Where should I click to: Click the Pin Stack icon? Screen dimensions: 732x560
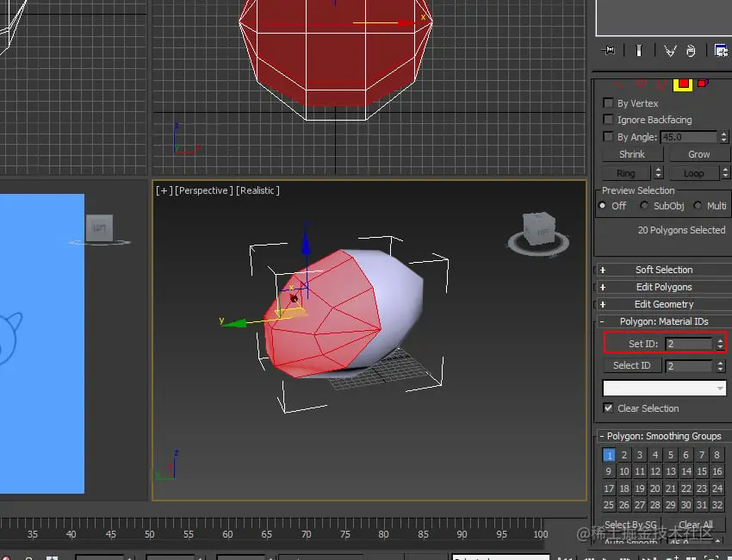(610, 51)
